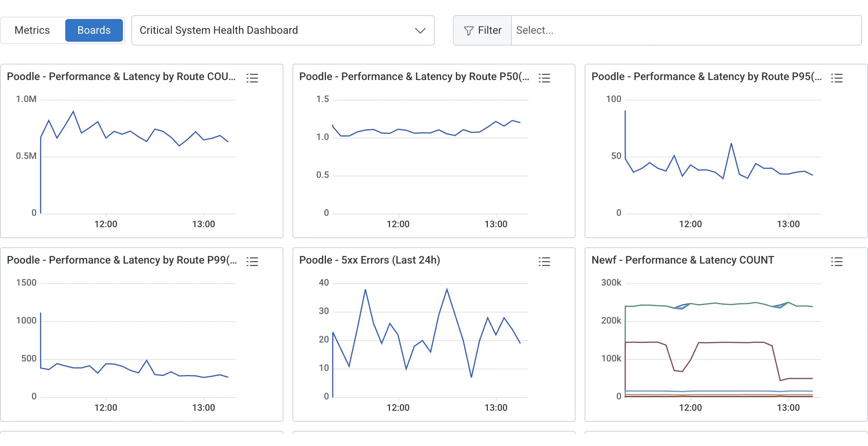Open the legend list icon on Poodle COUNT chart
The width and height of the screenshot is (868, 446).
pyautogui.click(x=253, y=78)
